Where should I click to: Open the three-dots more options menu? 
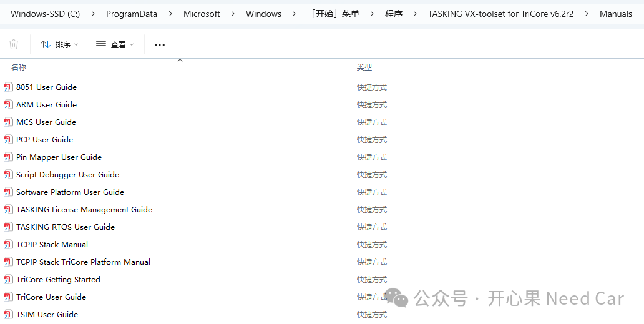[160, 45]
